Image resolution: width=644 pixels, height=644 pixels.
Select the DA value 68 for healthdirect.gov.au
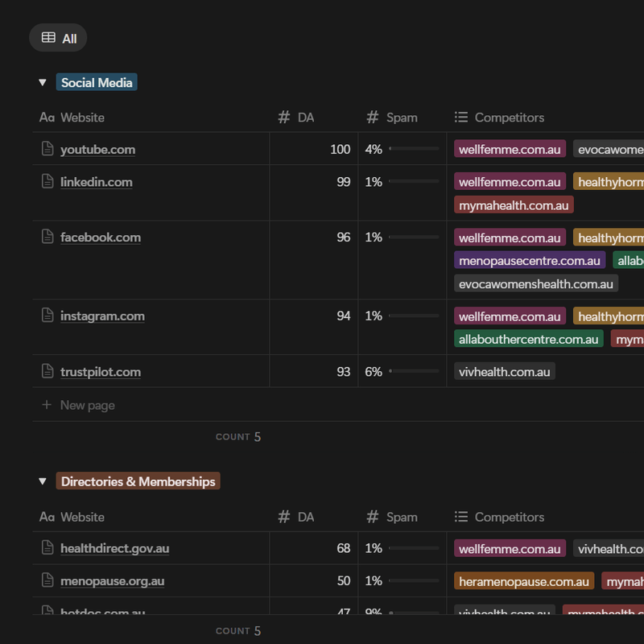click(x=344, y=549)
